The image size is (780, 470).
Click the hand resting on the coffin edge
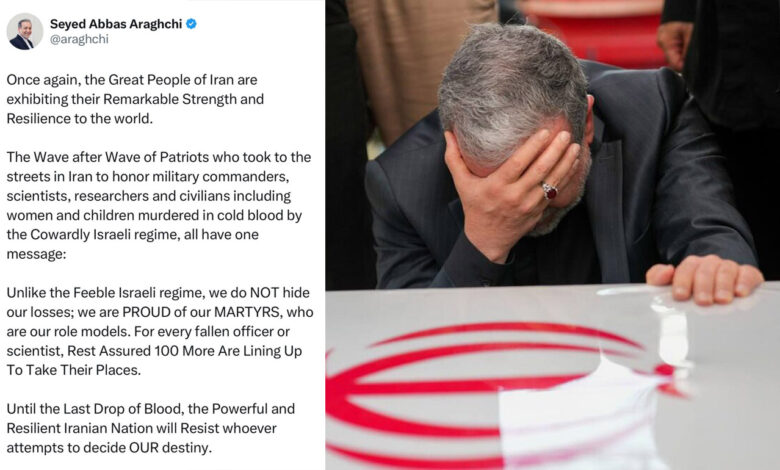pos(704,279)
